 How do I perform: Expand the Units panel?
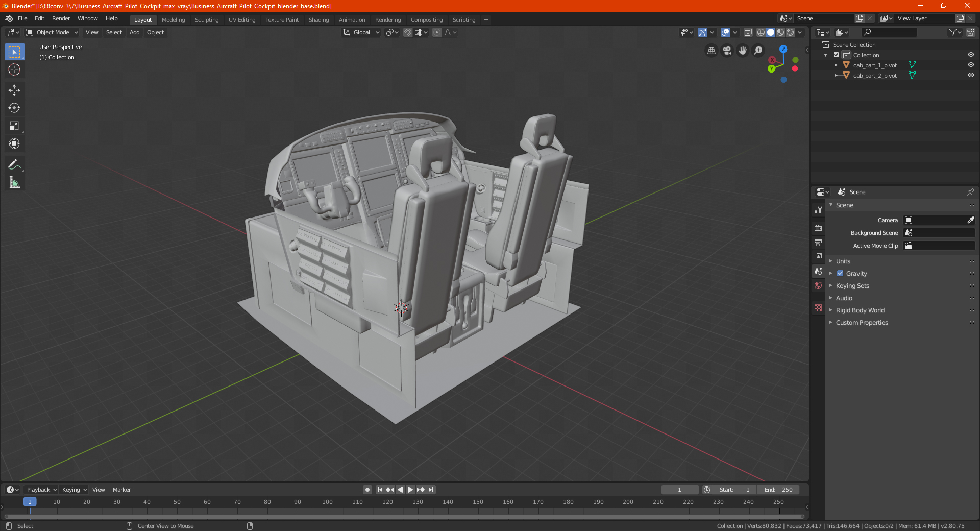[843, 261]
